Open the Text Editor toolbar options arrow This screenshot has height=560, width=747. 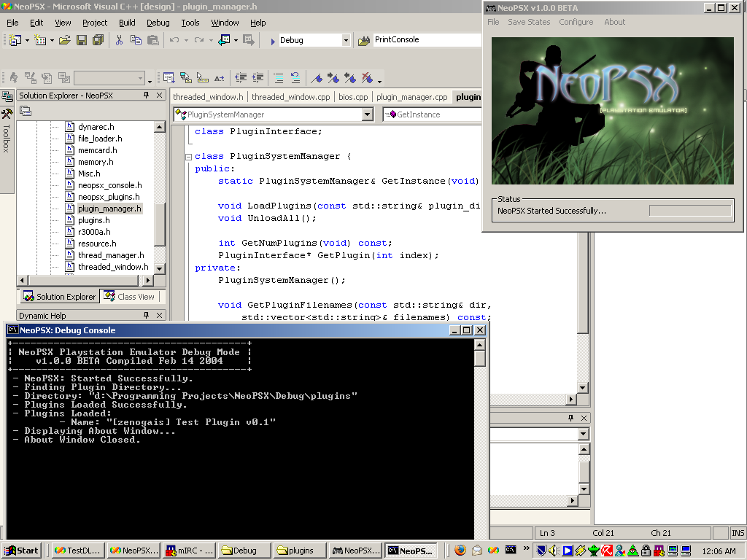tap(379, 81)
